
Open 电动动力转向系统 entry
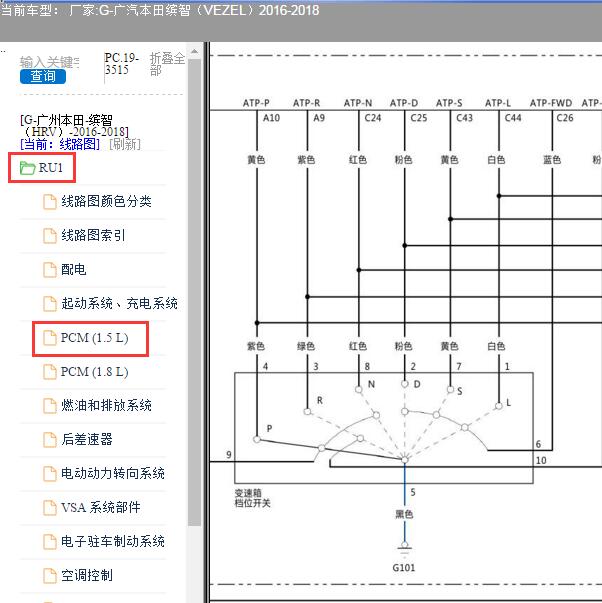tap(113, 473)
